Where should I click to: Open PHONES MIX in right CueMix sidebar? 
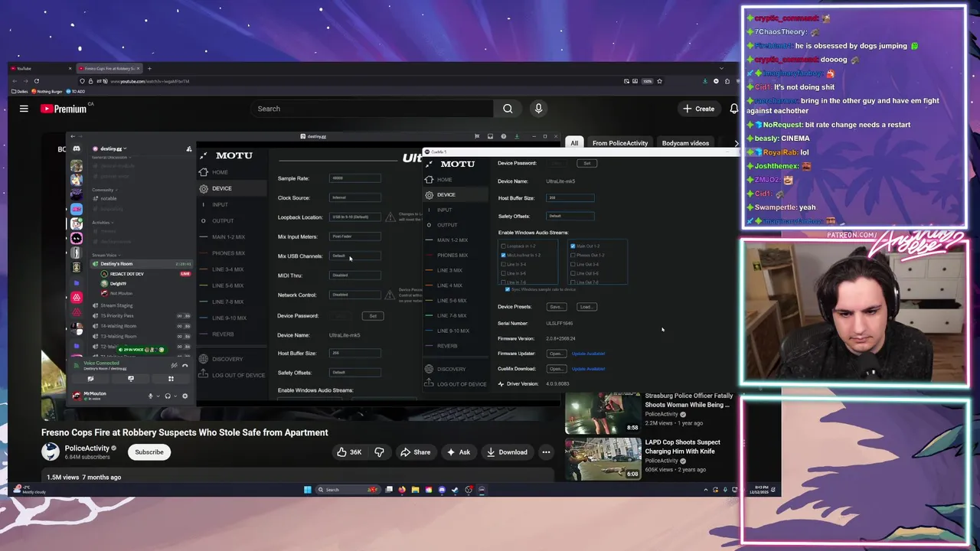(452, 256)
